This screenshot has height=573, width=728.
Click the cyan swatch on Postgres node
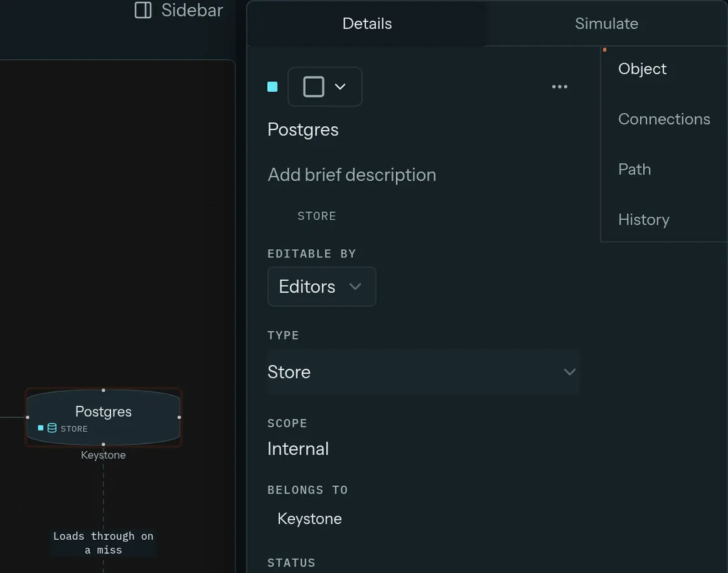tap(41, 428)
